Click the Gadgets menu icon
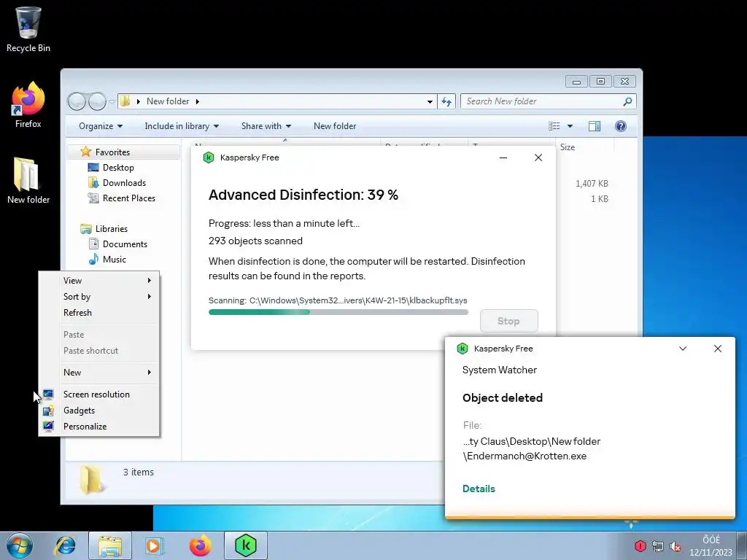Image resolution: width=747 pixels, height=560 pixels. pyautogui.click(x=48, y=411)
